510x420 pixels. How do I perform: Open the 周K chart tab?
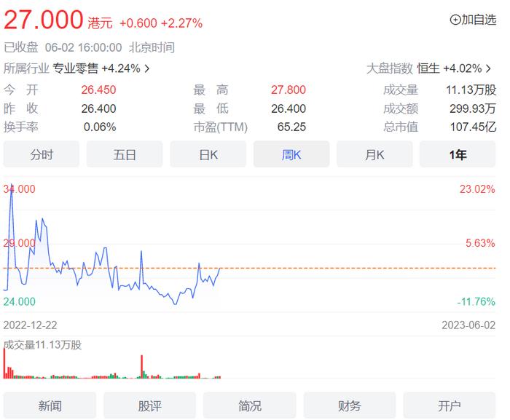point(291,154)
